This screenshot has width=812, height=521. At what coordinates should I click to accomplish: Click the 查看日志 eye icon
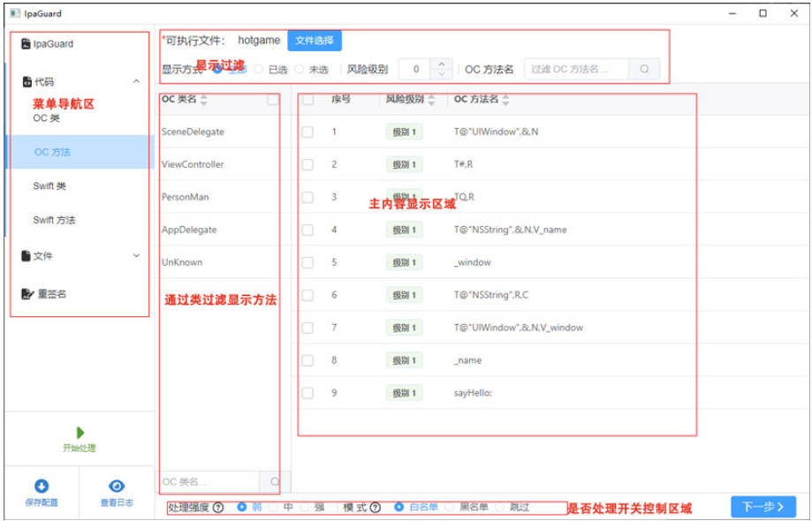coord(115,484)
